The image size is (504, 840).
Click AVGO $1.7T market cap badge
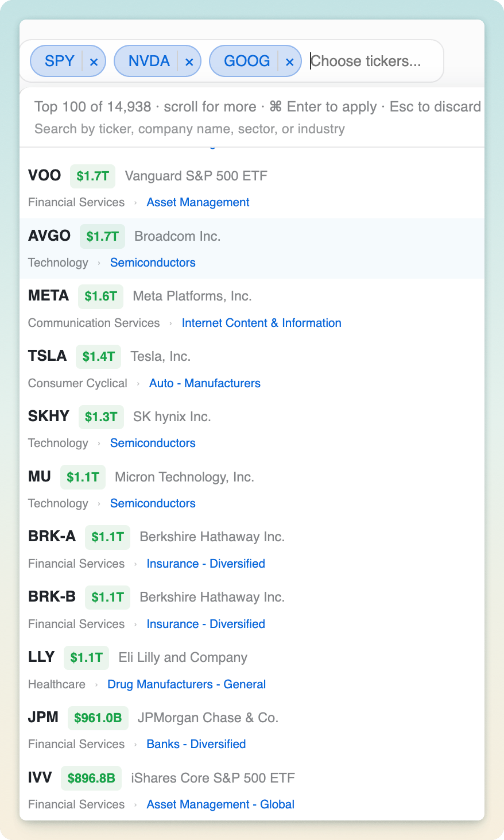tap(102, 236)
